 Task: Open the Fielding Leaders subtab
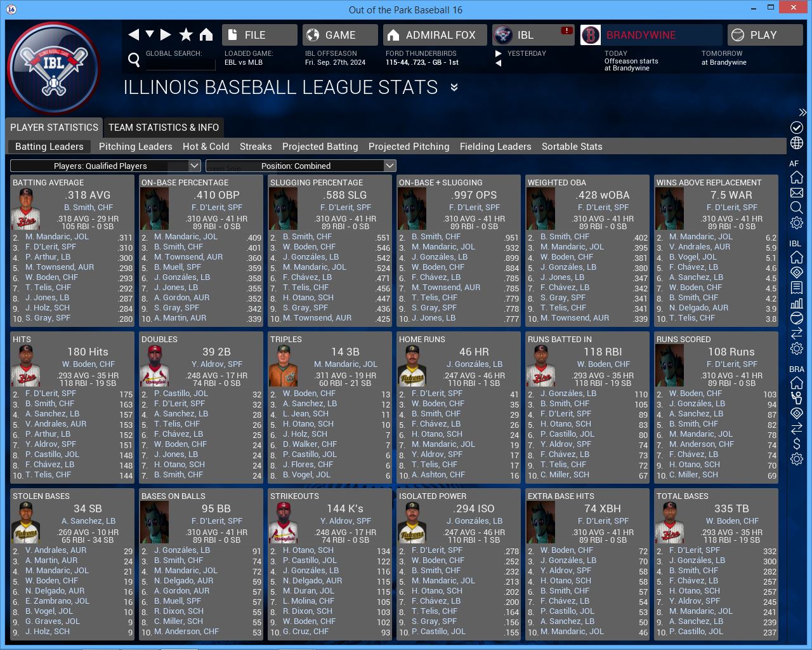495,147
